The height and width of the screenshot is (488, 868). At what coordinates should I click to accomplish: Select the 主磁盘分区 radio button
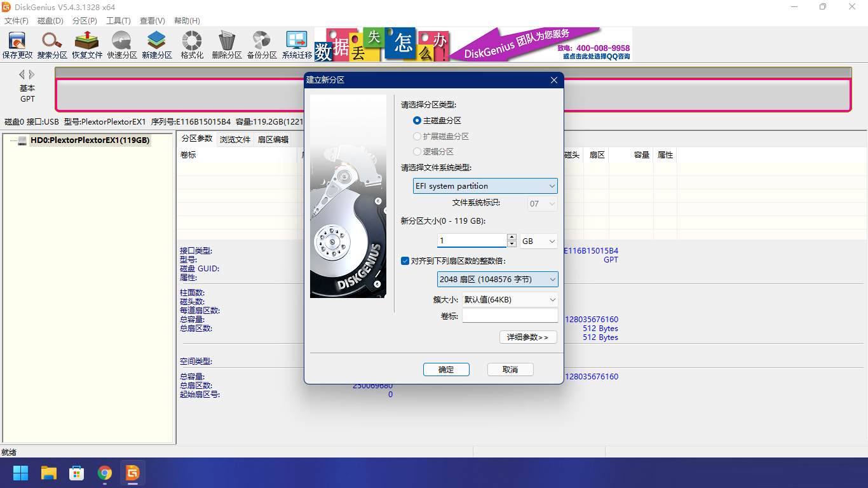(417, 121)
